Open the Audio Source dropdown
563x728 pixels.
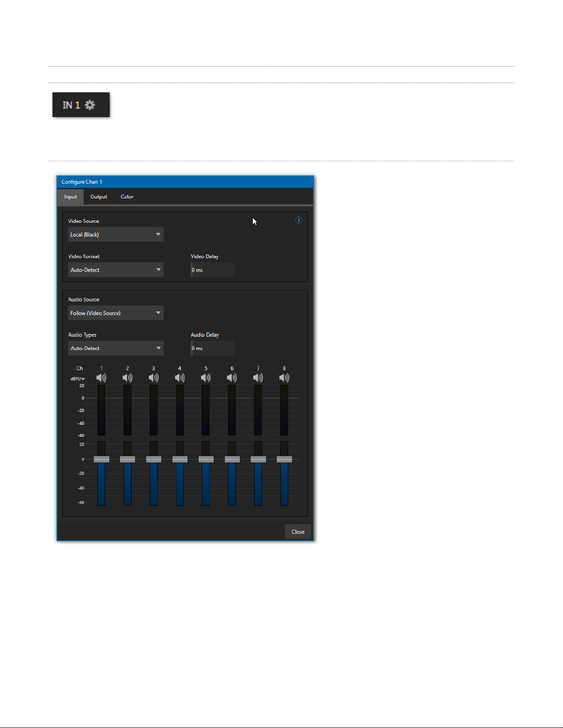click(115, 313)
